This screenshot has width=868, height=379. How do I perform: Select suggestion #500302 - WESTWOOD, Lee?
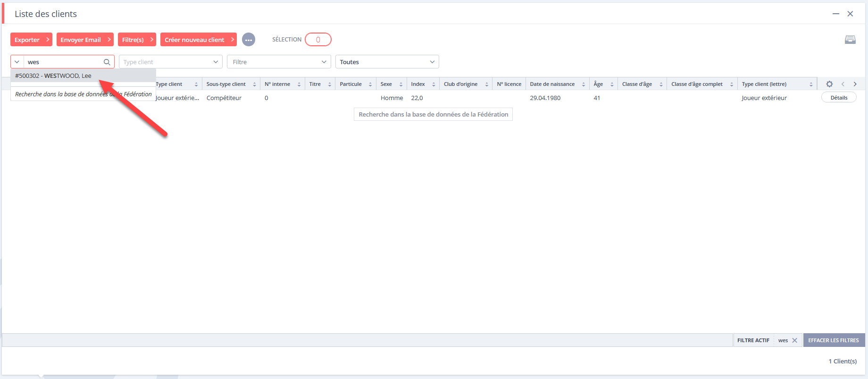83,76
